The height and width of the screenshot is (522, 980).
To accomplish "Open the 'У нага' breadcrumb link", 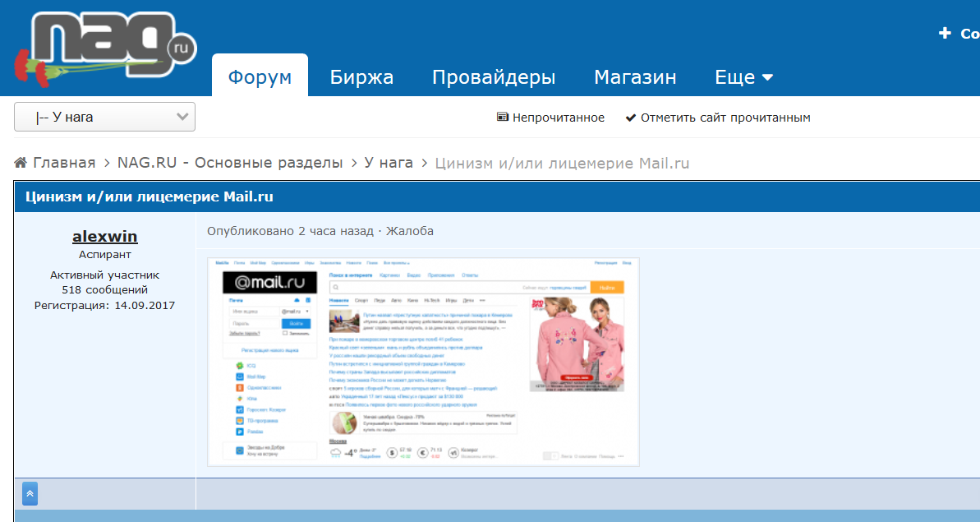I will coord(389,163).
